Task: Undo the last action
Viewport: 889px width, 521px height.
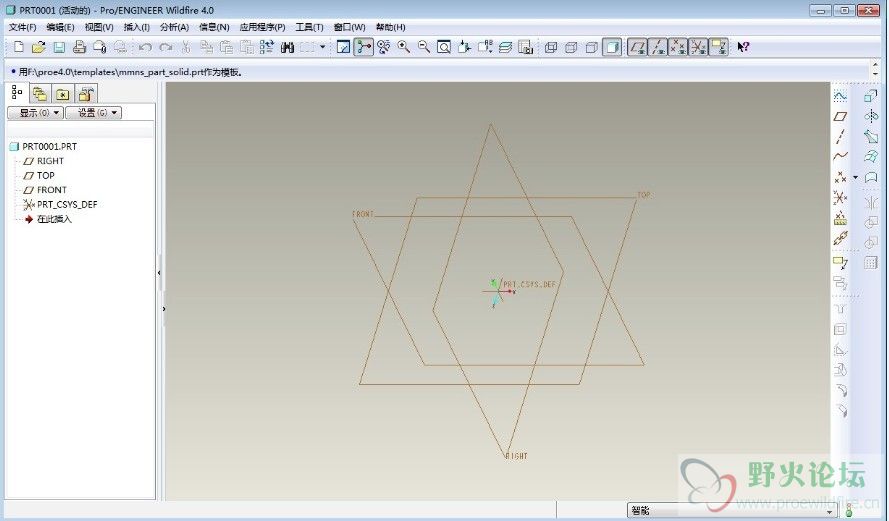Action: (x=145, y=47)
